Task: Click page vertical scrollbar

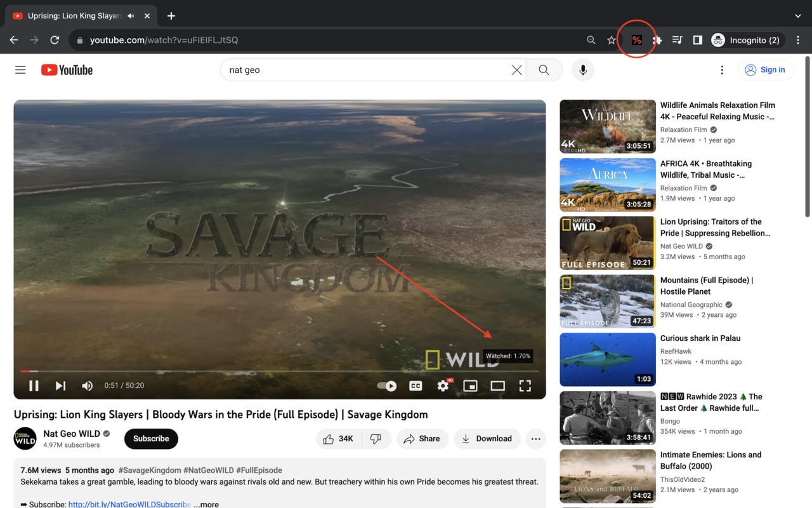Action: (808, 137)
